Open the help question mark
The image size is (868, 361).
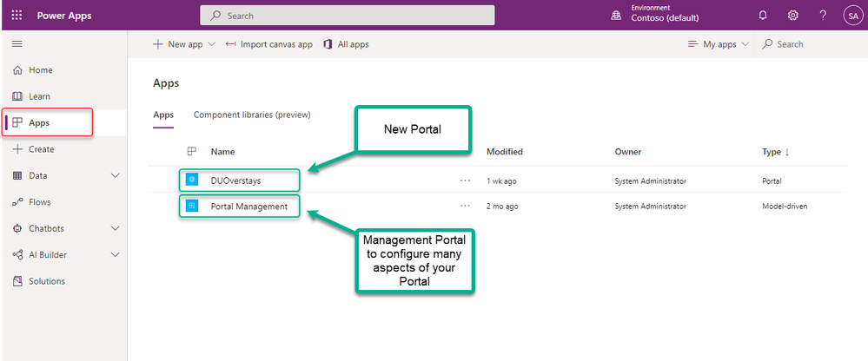click(x=823, y=16)
